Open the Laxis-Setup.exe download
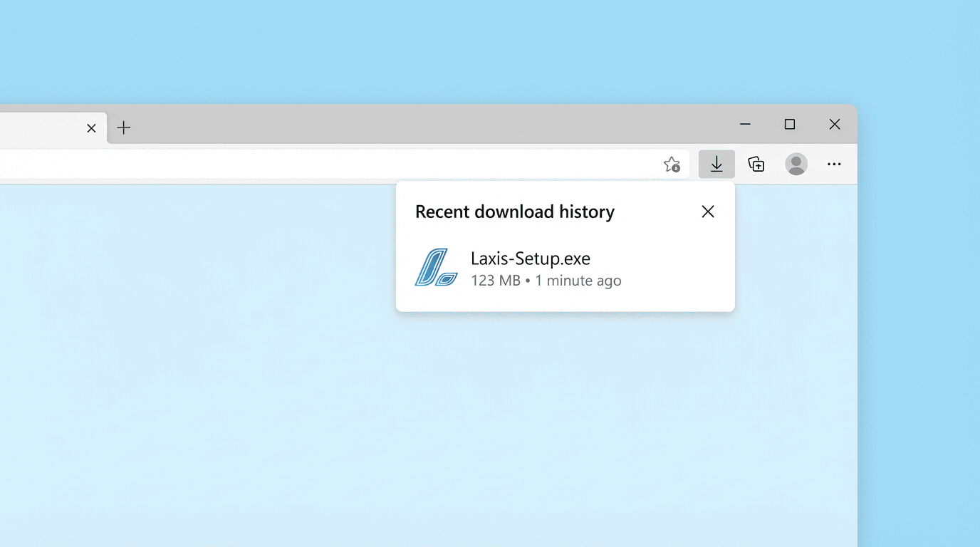The height and width of the screenshot is (547, 980). tap(531, 259)
